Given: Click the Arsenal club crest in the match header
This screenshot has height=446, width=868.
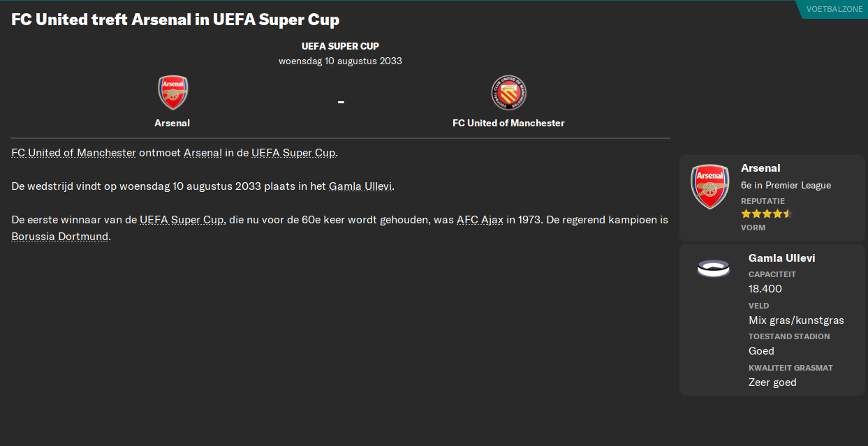Looking at the screenshot, I should click(x=172, y=91).
